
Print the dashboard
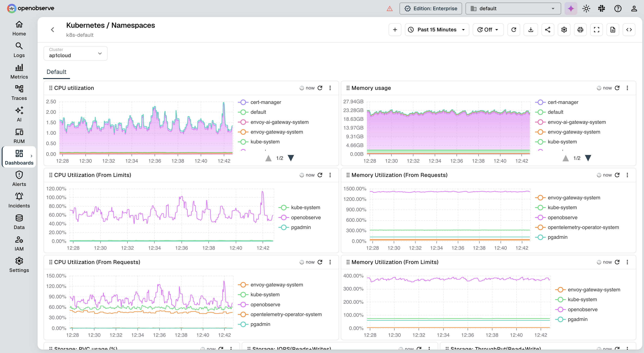[580, 30]
